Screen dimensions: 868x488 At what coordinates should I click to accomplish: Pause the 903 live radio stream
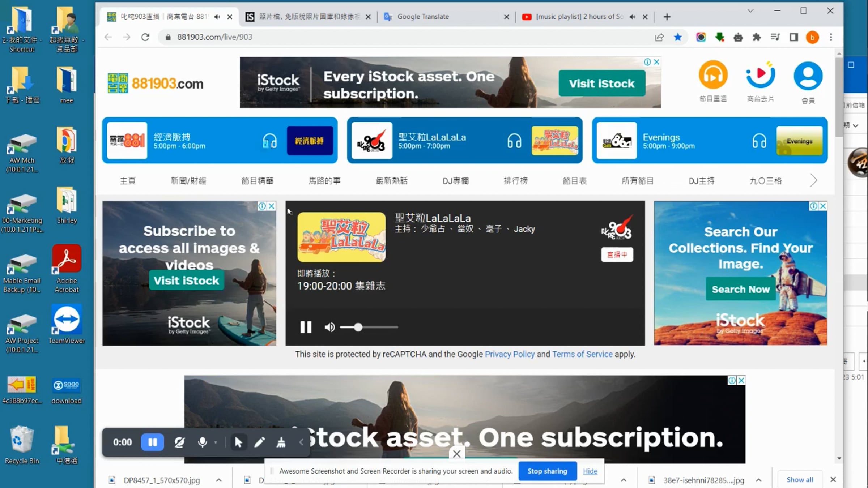[x=306, y=327]
